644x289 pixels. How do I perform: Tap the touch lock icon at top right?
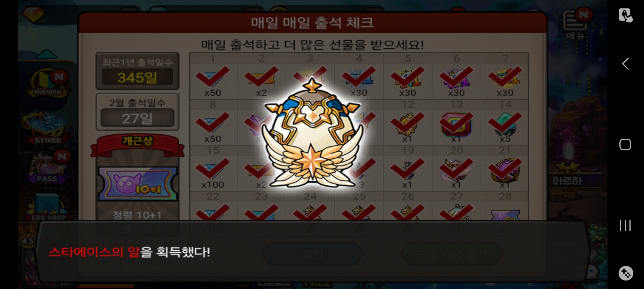625,15
